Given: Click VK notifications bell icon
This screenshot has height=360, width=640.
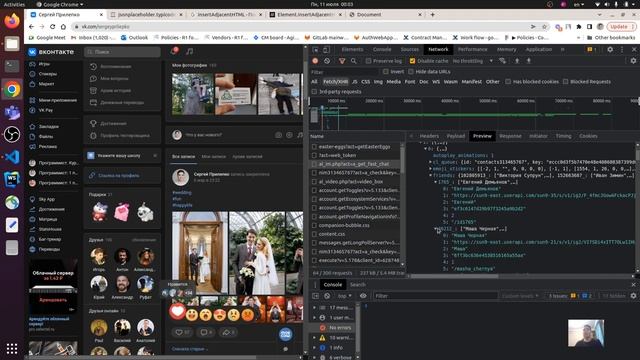Looking at the screenshot, I should tap(174, 51).
